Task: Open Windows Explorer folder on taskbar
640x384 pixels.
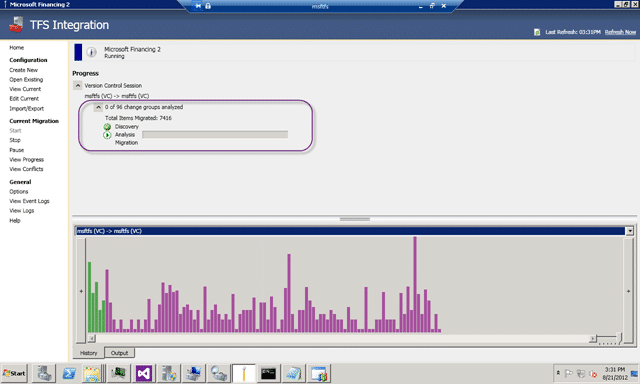Action: coord(92,373)
